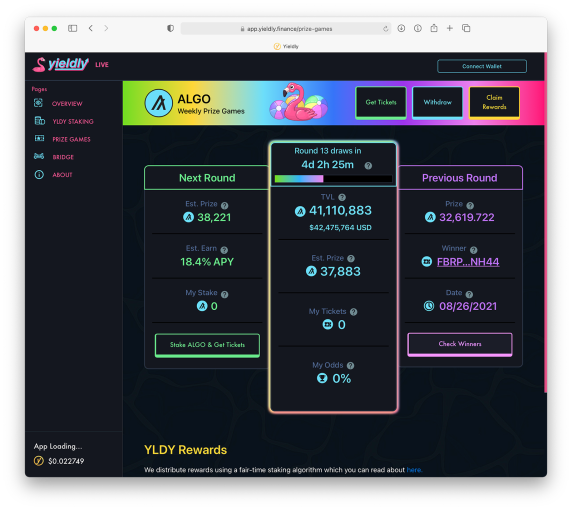Open Safari downloads icon

[x=401, y=28]
